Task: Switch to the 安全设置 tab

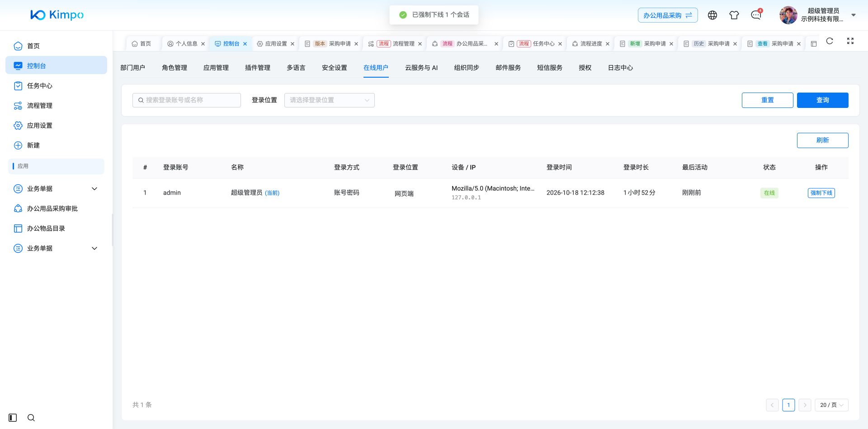Action: coord(335,68)
